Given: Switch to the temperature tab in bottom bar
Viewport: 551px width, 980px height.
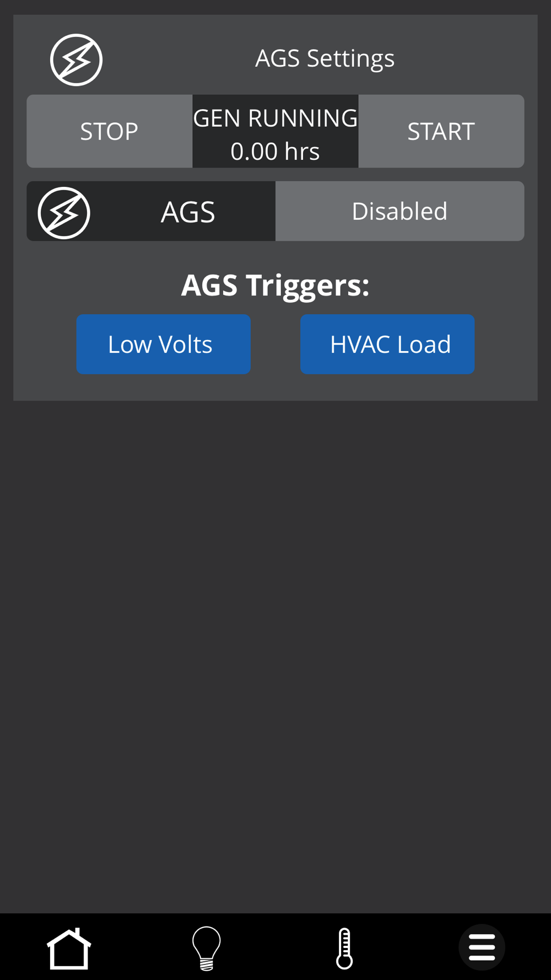Looking at the screenshot, I should (344, 948).
